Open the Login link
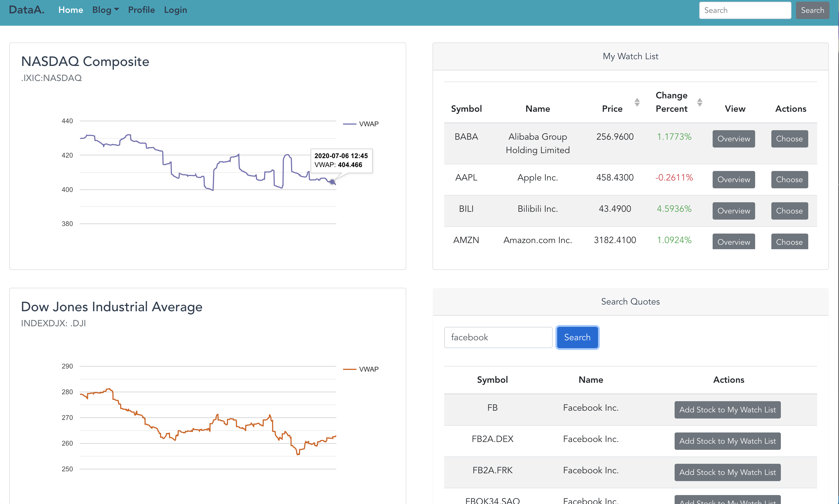Viewport: 839px width, 504px height. 175,10
